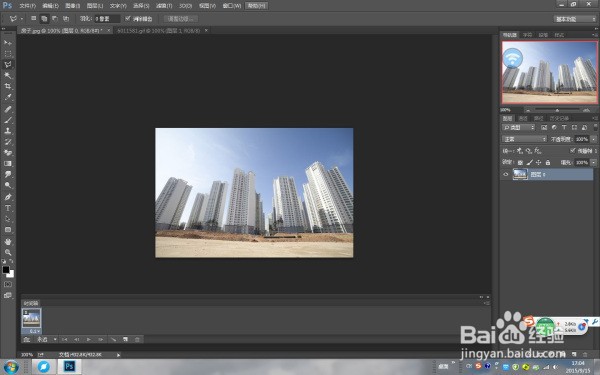
Task: Select the Polygonal Lasso tool in toolbox
Action: click(8, 64)
